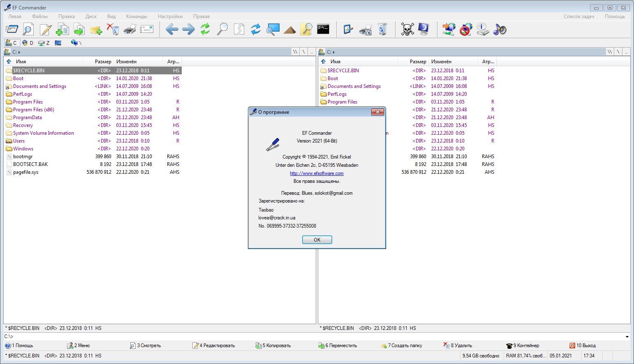Open the Помощь menu

(615, 16)
